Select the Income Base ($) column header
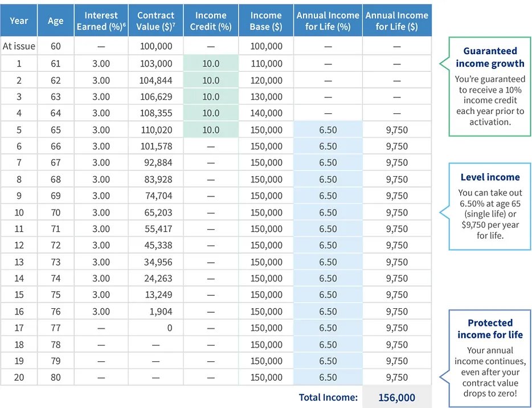The height and width of the screenshot is (408, 532). point(265,21)
